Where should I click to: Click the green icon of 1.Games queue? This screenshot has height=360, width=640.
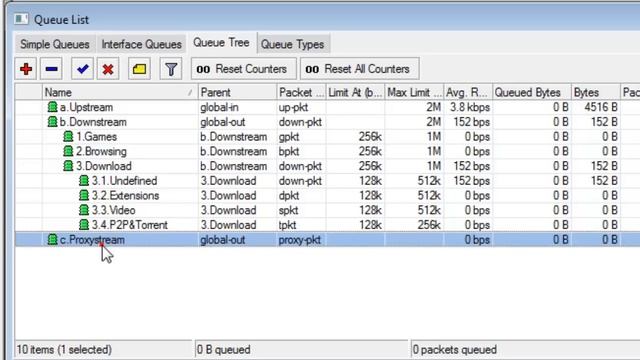(68, 136)
